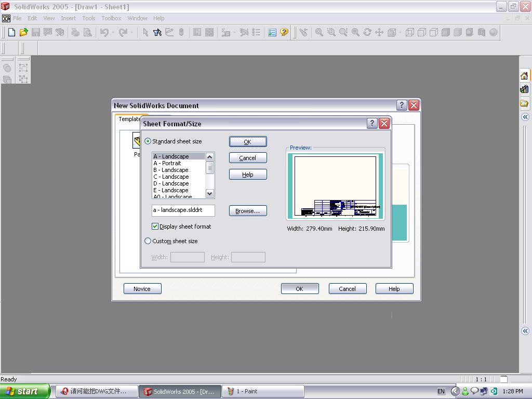Image resolution: width=532 pixels, height=399 pixels.
Task: Click Cancel in New SolidWorks Document dialog
Action: tap(348, 289)
